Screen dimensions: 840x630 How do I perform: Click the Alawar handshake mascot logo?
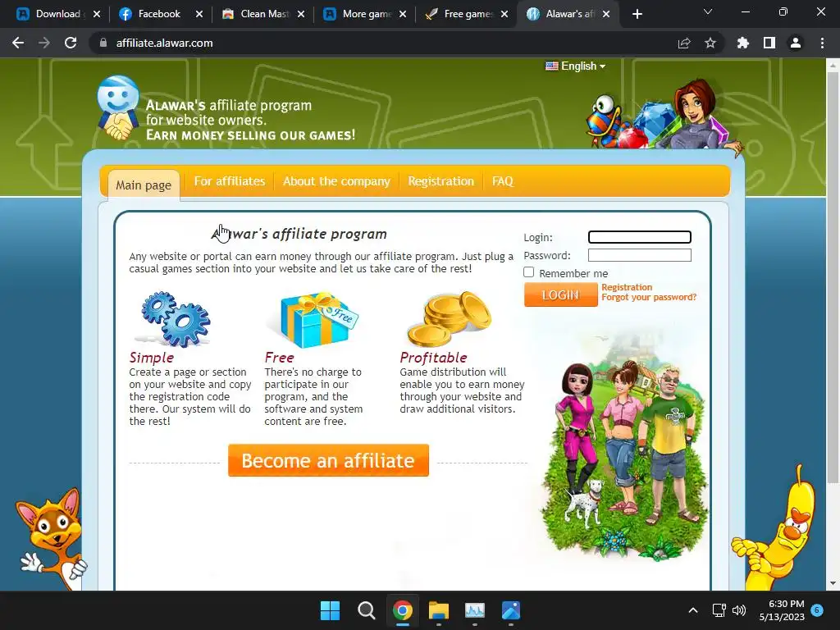pos(118,107)
